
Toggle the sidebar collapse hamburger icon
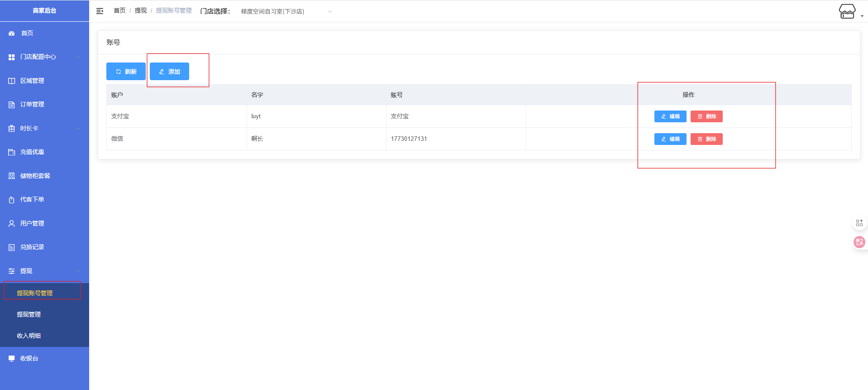point(100,11)
